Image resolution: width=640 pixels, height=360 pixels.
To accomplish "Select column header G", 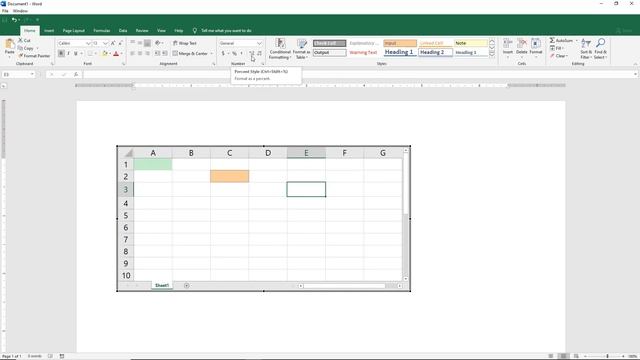I will 383,153.
